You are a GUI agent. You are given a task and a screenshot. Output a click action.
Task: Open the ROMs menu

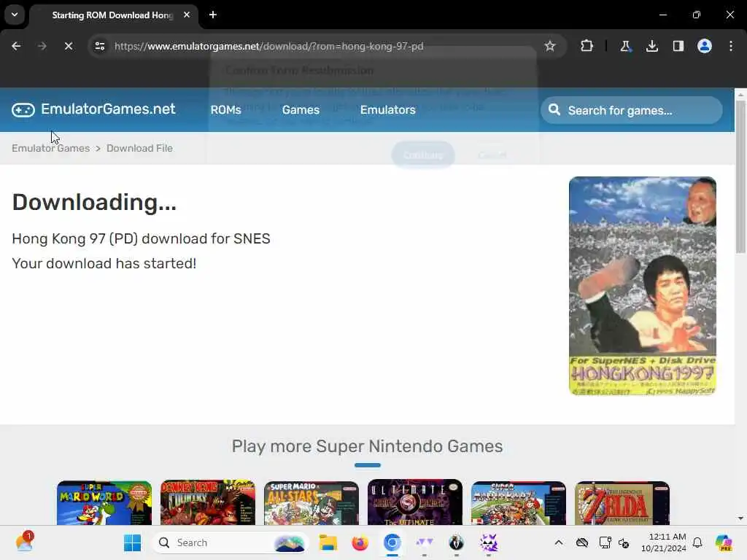(x=226, y=110)
